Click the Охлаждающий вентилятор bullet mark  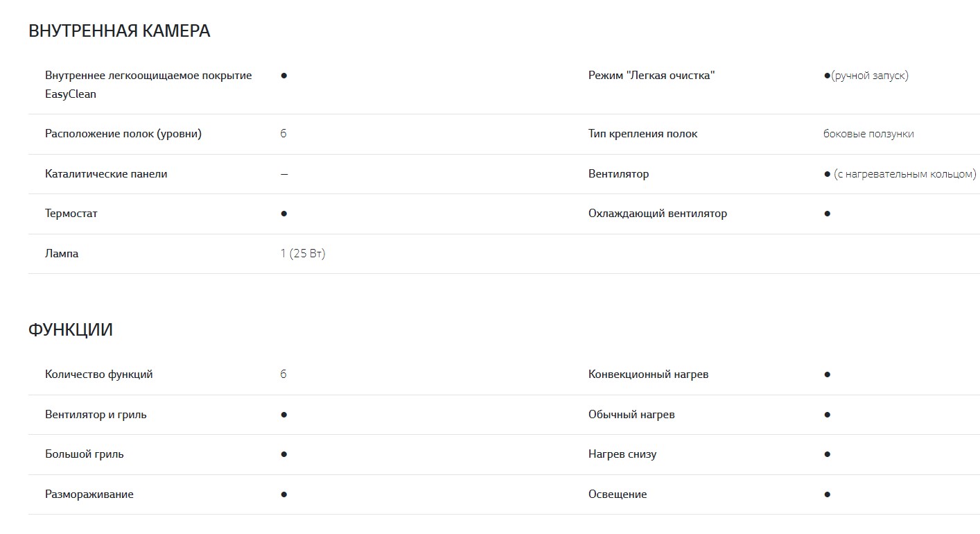[x=827, y=214]
